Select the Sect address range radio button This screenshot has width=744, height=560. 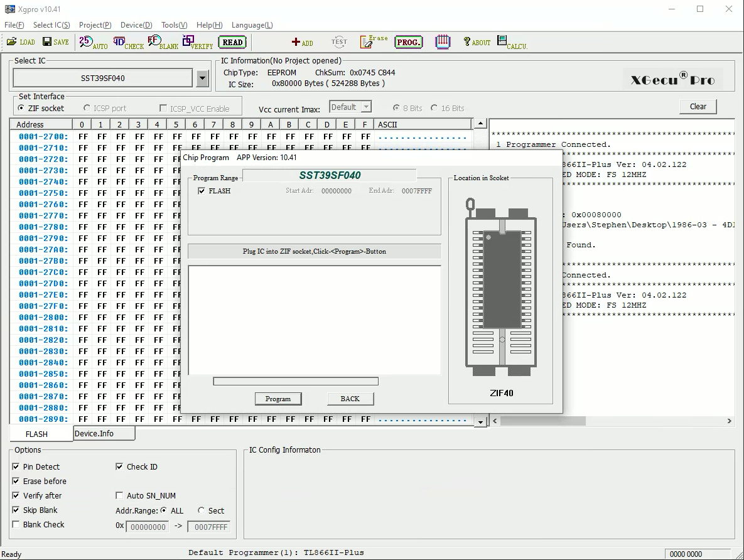click(x=201, y=510)
